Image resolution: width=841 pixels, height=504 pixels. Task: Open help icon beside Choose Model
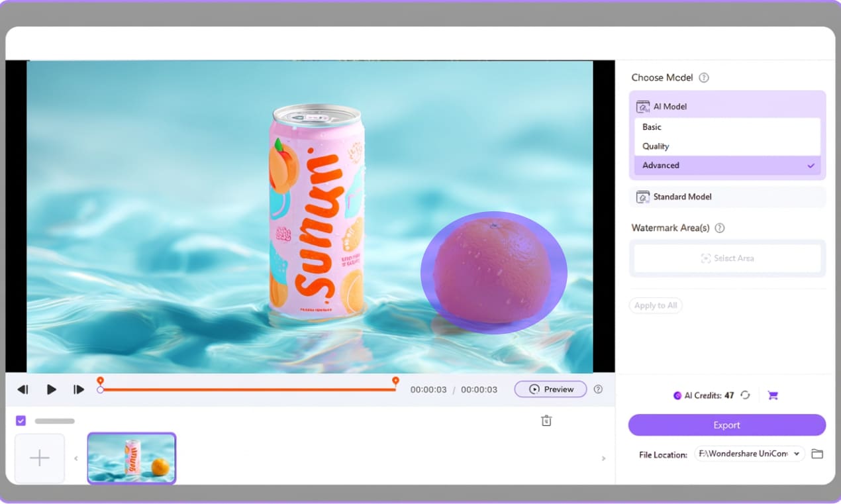point(704,77)
